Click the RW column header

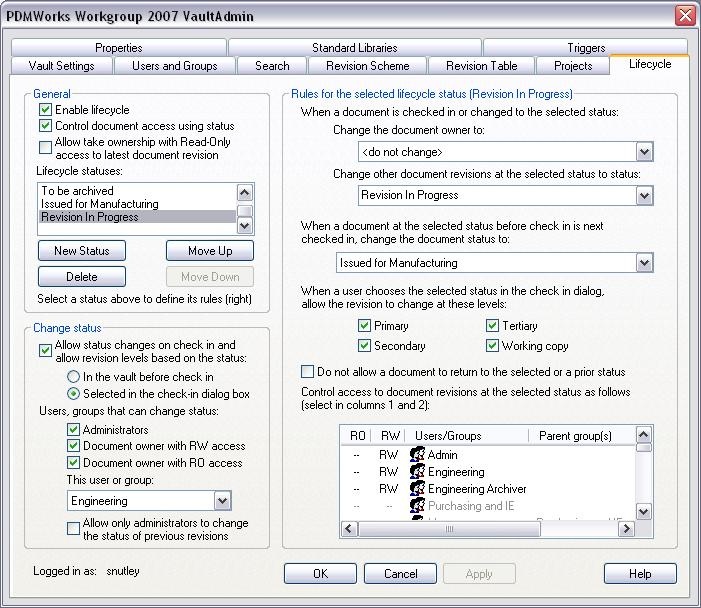(389, 435)
